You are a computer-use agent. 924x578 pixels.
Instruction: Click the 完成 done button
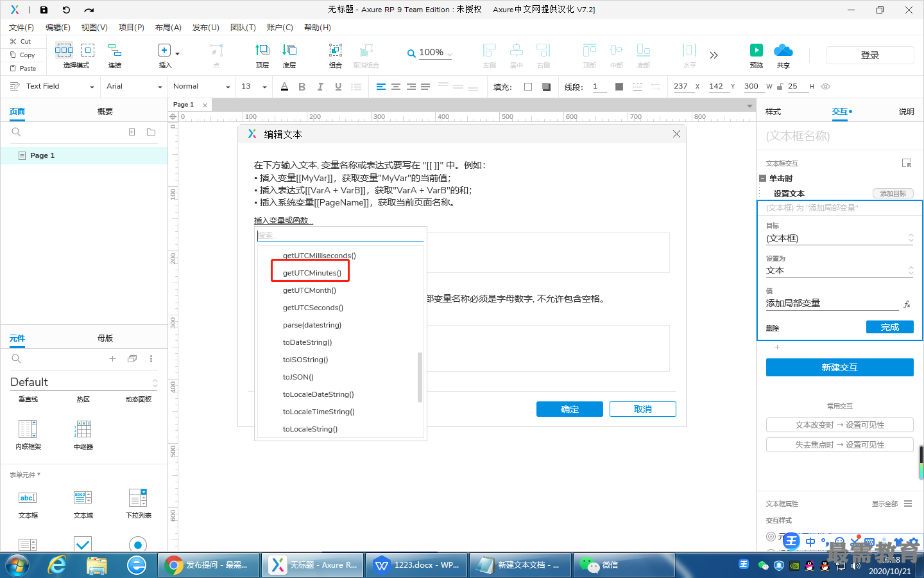[890, 327]
